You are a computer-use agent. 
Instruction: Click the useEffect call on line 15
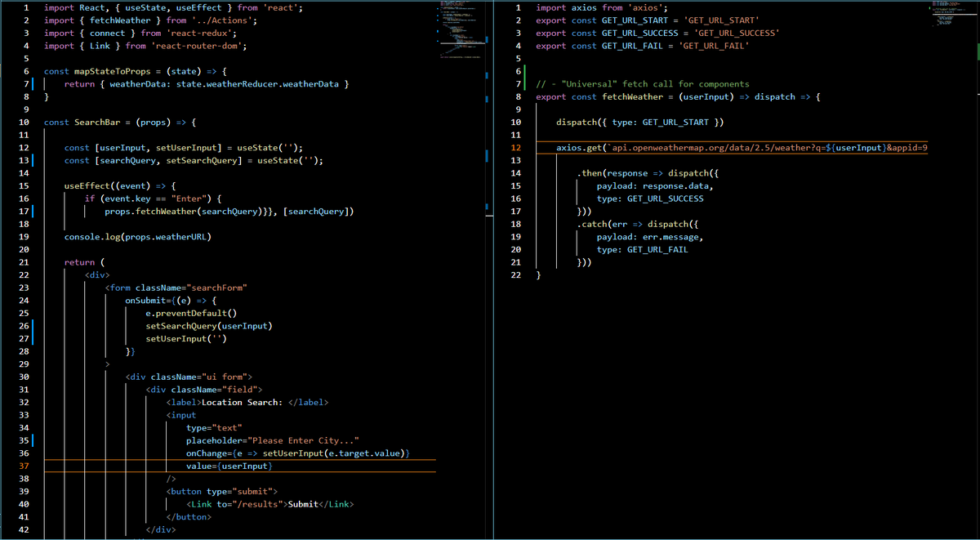coord(98,185)
